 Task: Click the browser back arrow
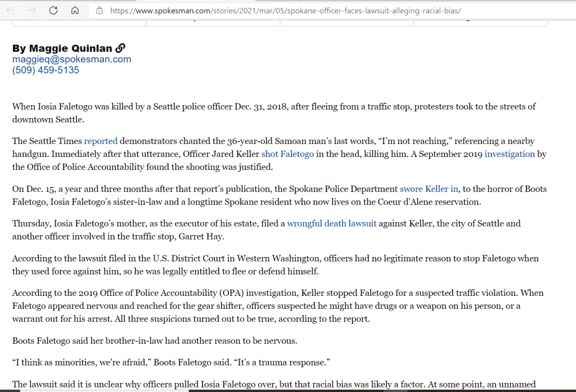pyautogui.click(x=11, y=10)
